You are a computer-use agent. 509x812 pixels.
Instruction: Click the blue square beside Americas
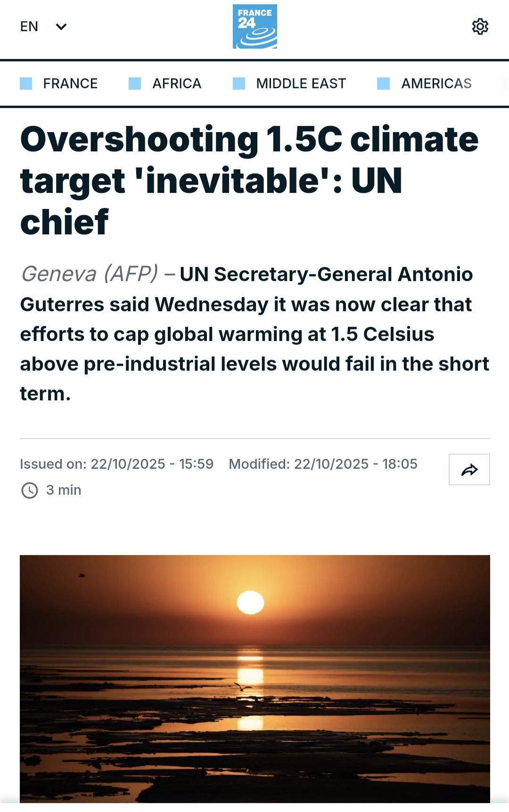pyautogui.click(x=383, y=83)
